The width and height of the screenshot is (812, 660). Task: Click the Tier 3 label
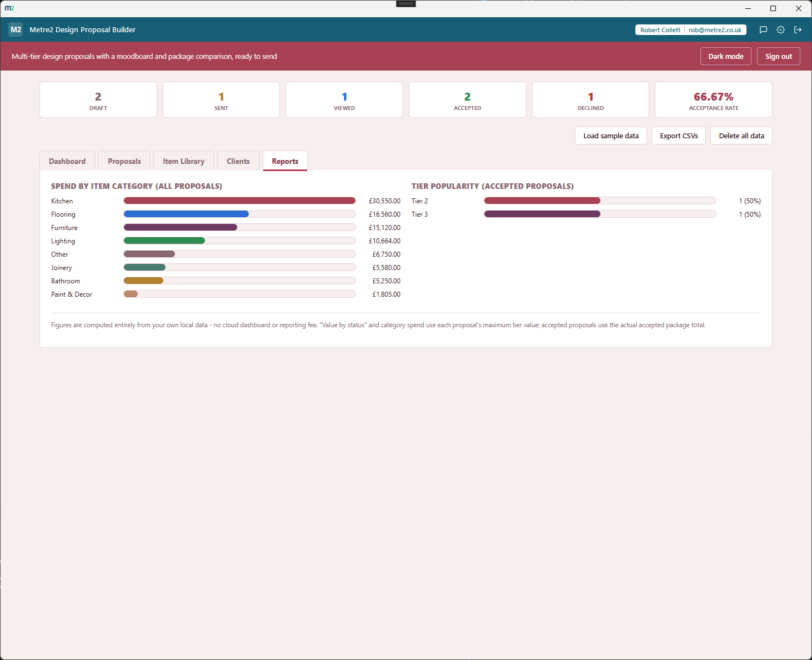click(x=420, y=214)
